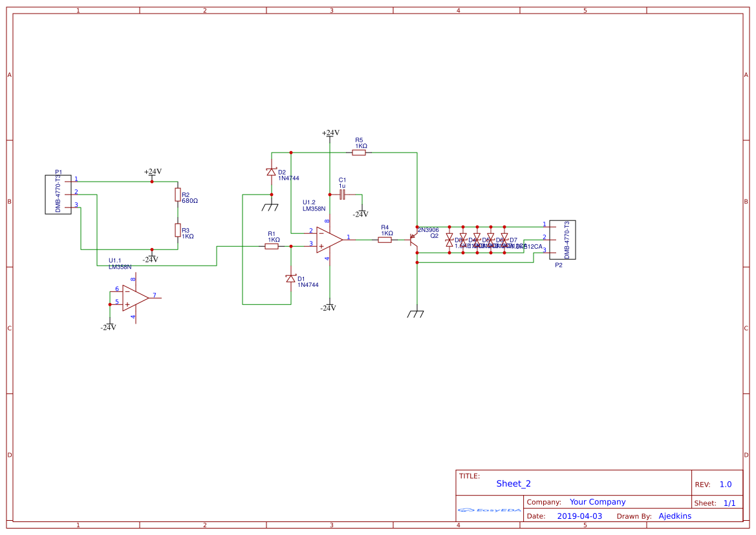Select the resistor R4 1KΩ symbol
The height and width of the screenshot is (535, 756).
pyautogui.click(x=385, y=240)
